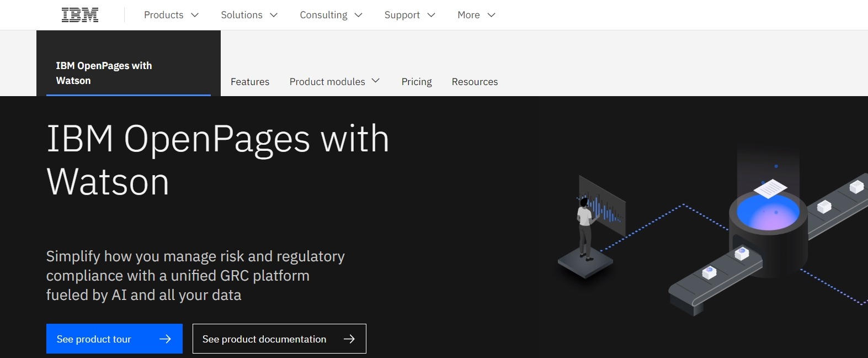Select the IBM OpenPages with Watson title tab
Screen dimensions: 868x358
point(104,73)
